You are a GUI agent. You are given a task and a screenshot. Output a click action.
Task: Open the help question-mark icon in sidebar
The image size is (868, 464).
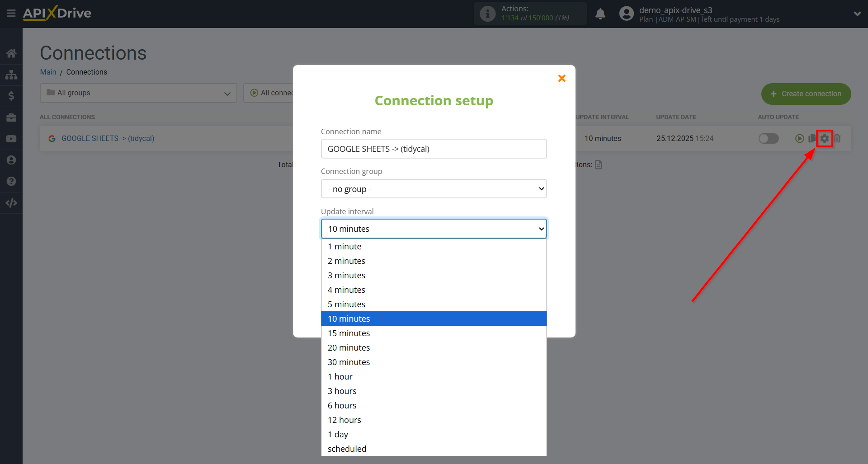tap(11, 181)
